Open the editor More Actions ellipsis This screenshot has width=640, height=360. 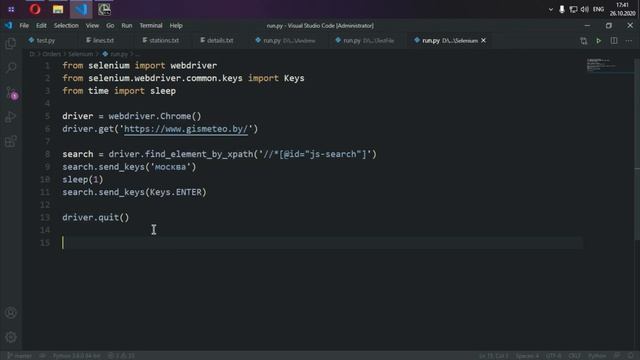click(629, 41)
